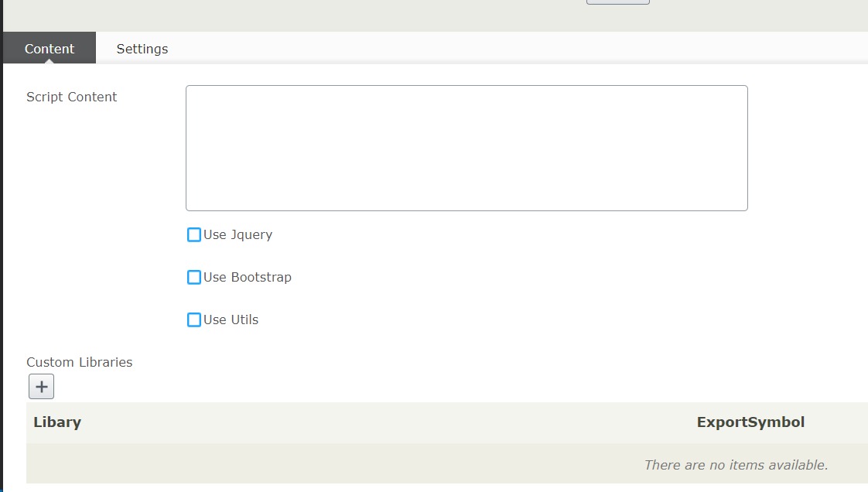Enable the Use Jquery checkbox
Viewport: 868px width, 492px height.
click(194, 234)
